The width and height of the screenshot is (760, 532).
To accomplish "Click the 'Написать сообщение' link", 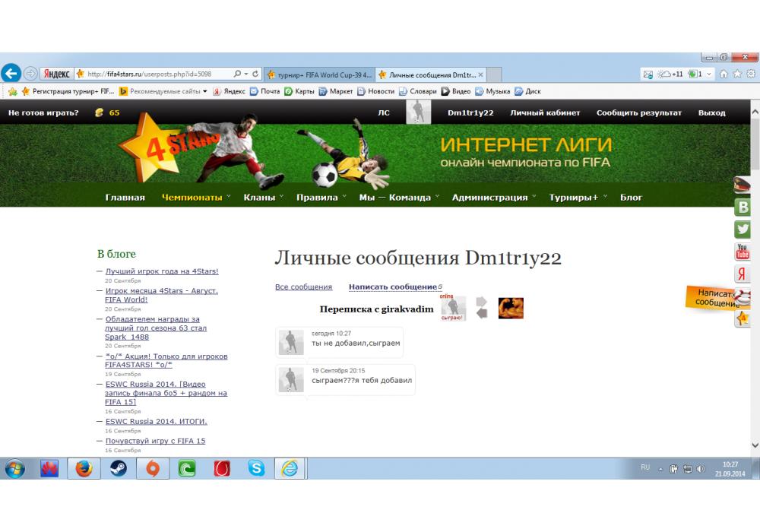I will 394,287.
